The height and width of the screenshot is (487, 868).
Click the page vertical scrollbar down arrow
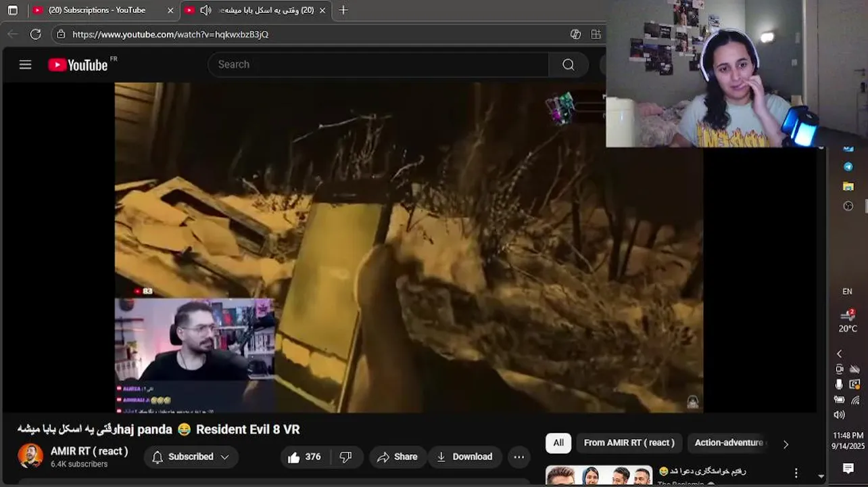(x=821, y=476)
